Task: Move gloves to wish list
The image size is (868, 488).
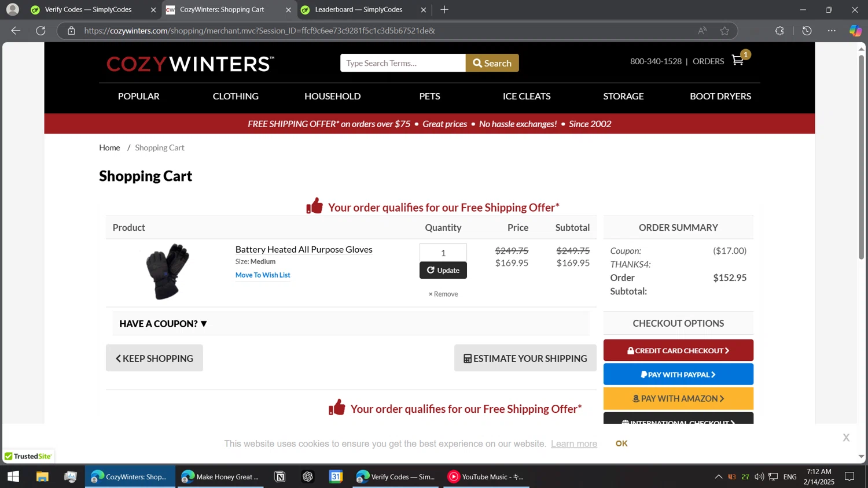Action: (263, 275)
